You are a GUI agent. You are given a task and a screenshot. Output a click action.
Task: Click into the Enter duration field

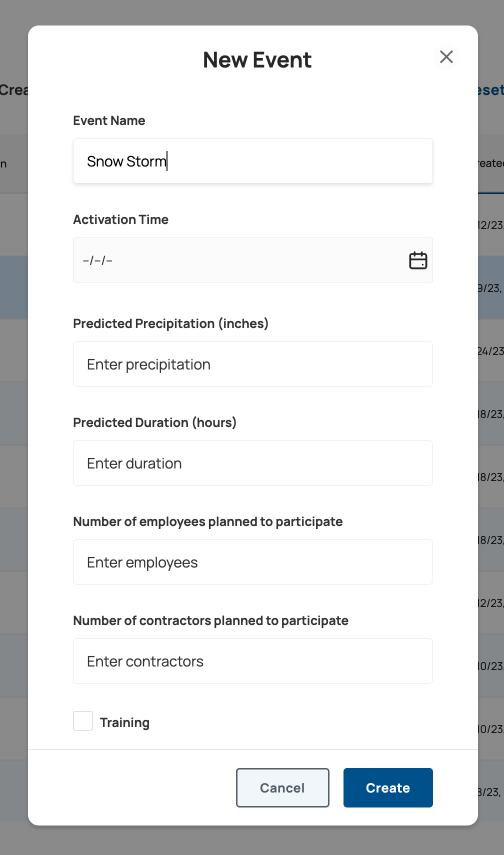252,463
